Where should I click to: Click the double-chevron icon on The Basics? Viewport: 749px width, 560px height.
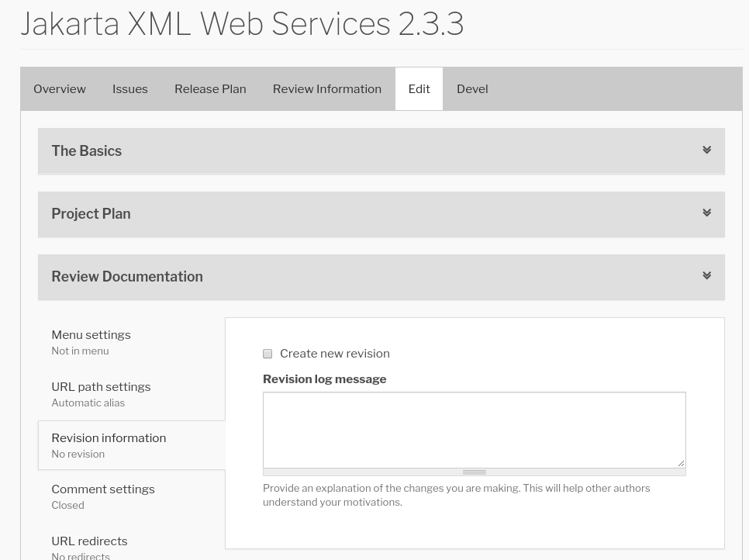706,150
